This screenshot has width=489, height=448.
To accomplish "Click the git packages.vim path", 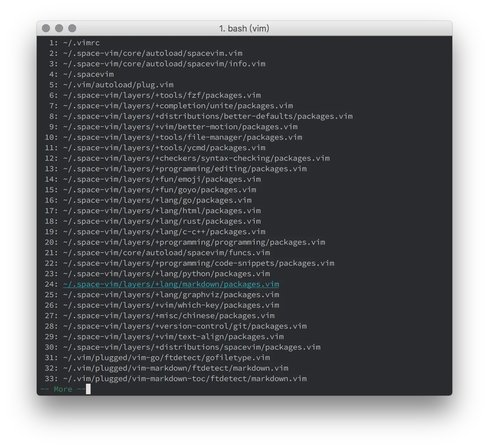I will coord(184,326).
